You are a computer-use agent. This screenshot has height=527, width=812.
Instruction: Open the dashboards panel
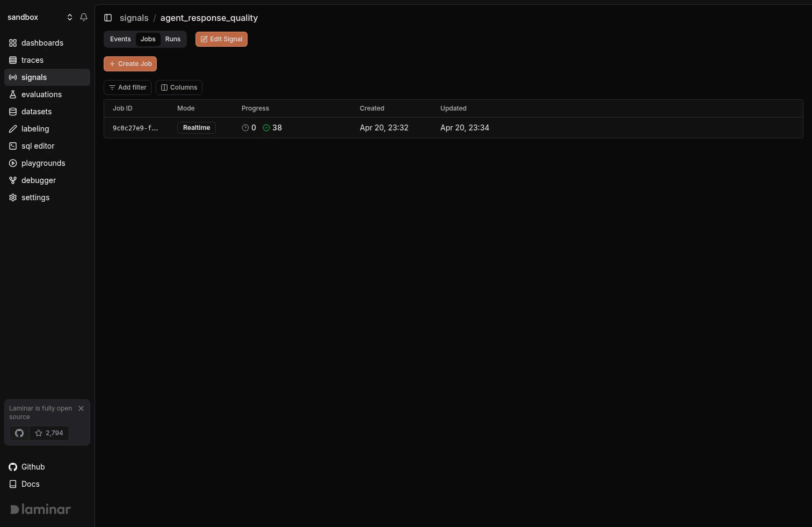(42, 42)
